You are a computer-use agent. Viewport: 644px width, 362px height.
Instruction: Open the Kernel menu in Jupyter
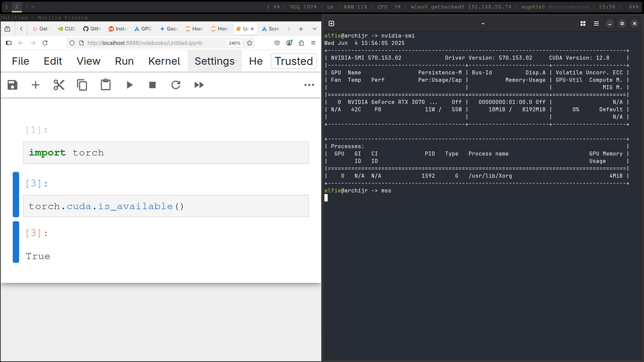(164, 61)
